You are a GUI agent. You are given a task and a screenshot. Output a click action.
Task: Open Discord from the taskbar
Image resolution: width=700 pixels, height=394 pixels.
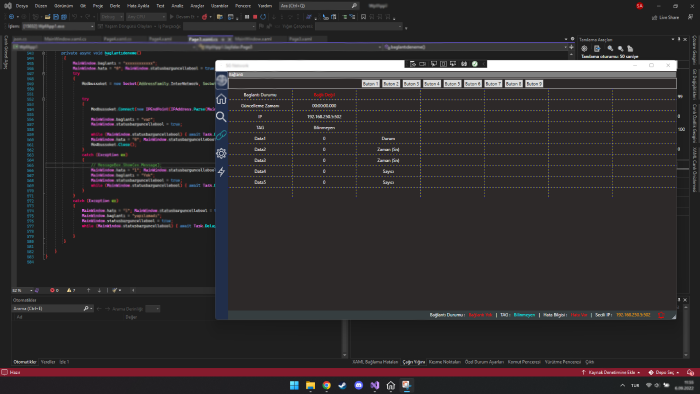(x=358, y=385)
